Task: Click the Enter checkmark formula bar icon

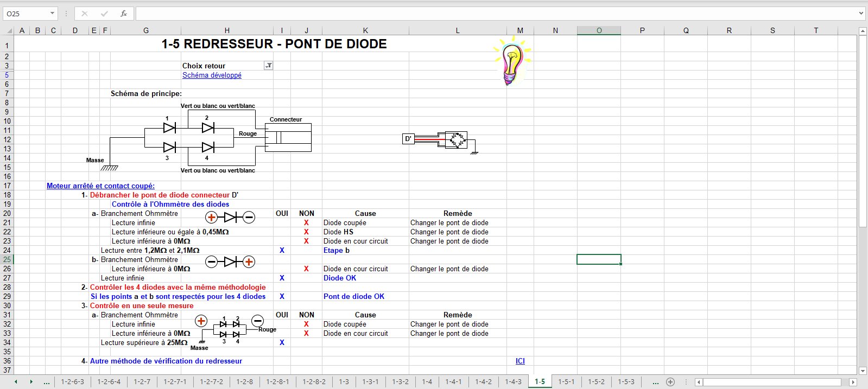Action: (104, 14)
